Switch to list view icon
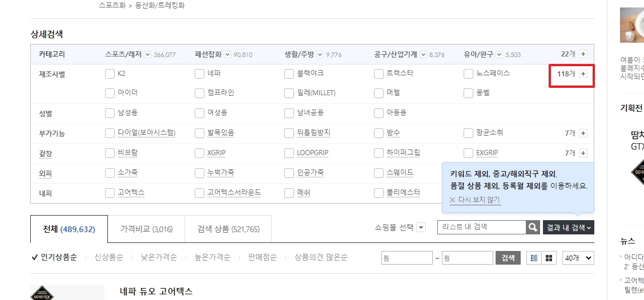Viewport: 644px width, 300px height. click(x=534, y=258)
